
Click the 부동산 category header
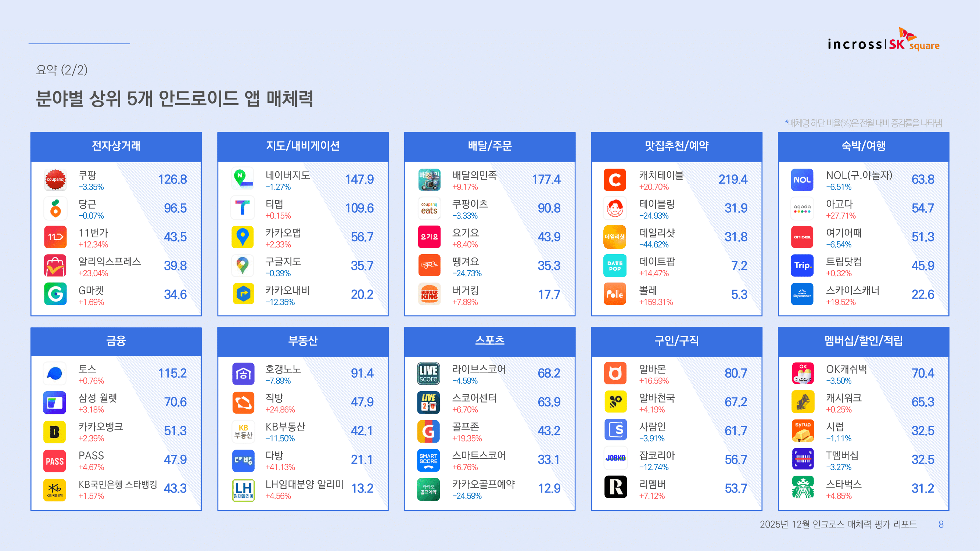click(303, 341)
